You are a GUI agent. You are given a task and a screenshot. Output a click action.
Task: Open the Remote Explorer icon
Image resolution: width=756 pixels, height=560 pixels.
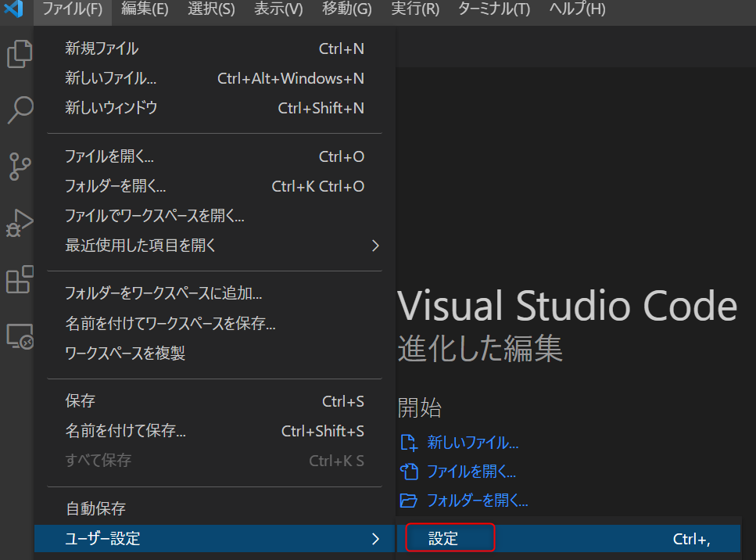pos(20,336)
